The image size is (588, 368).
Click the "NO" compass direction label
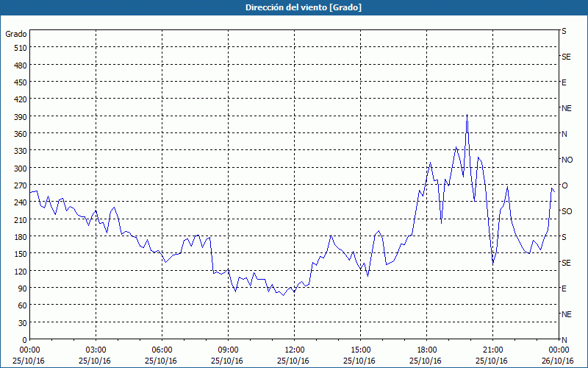[x=567, y=160]
